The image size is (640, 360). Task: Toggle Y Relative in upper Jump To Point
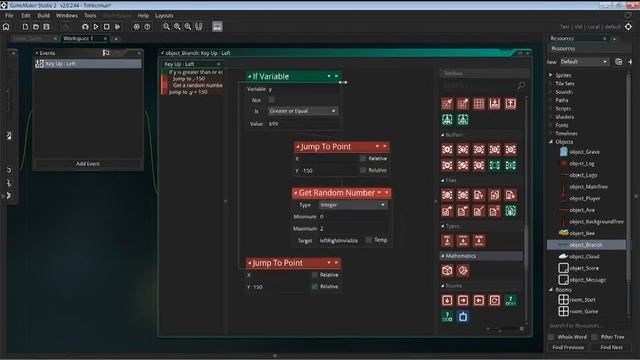pos(362,170)
